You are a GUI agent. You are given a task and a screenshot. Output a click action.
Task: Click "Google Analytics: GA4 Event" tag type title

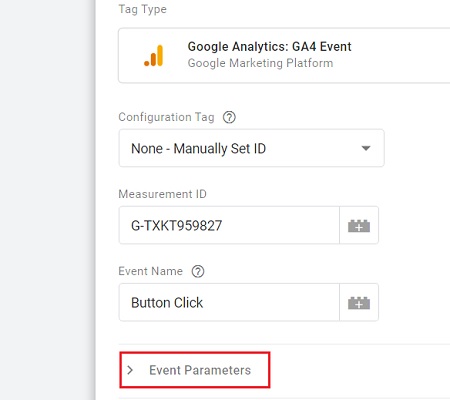tap(269, 47)
